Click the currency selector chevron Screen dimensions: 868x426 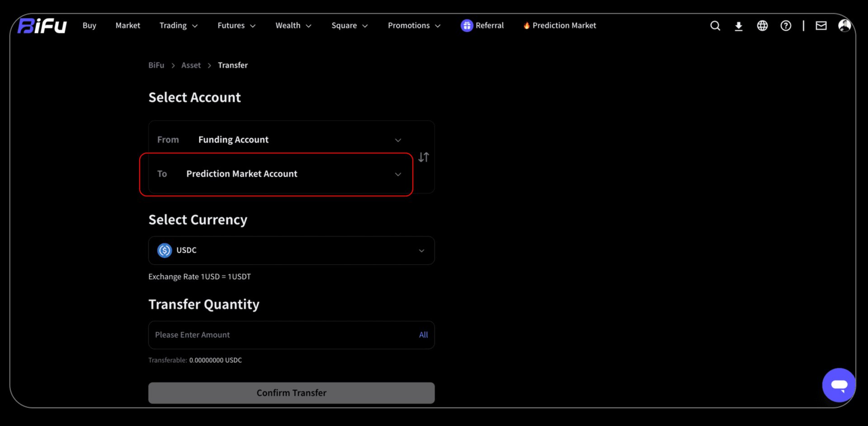click(x=421, y=251)
